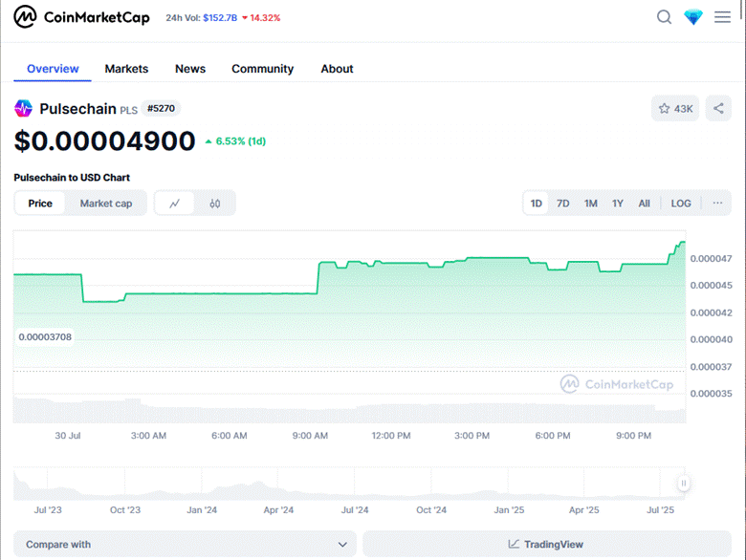Click the 9:00 AM axis label
746x560 pixels.
(310, 436)
